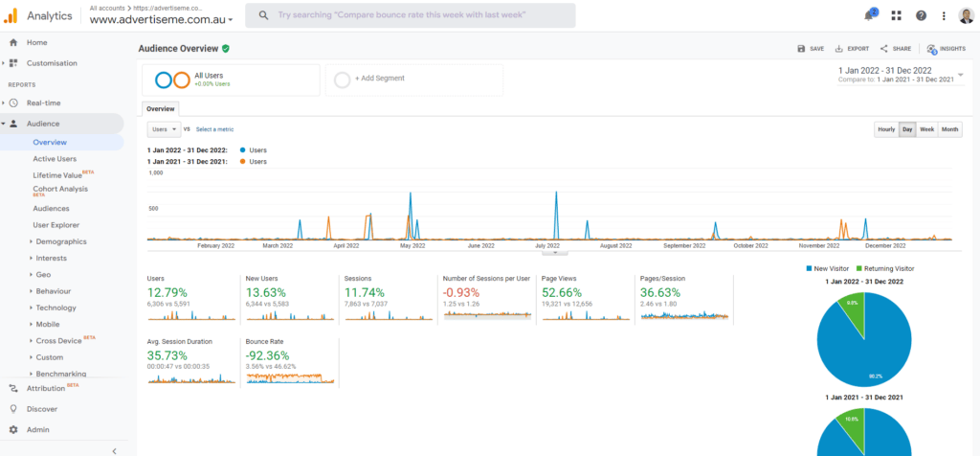The image size is (980, 456).
Task: Open the three-dot more options menu
Action: pos(944,15)
